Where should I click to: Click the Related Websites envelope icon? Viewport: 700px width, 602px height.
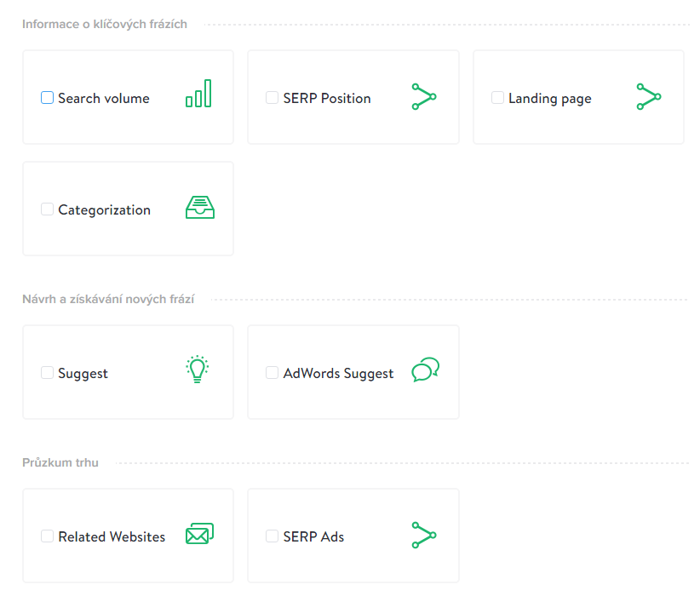(x=199, y=533)
